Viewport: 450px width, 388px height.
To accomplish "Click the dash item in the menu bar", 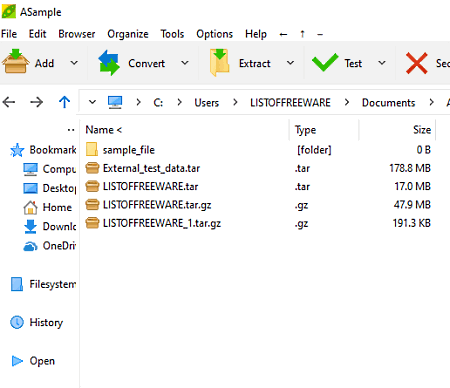I will point(320,34).
